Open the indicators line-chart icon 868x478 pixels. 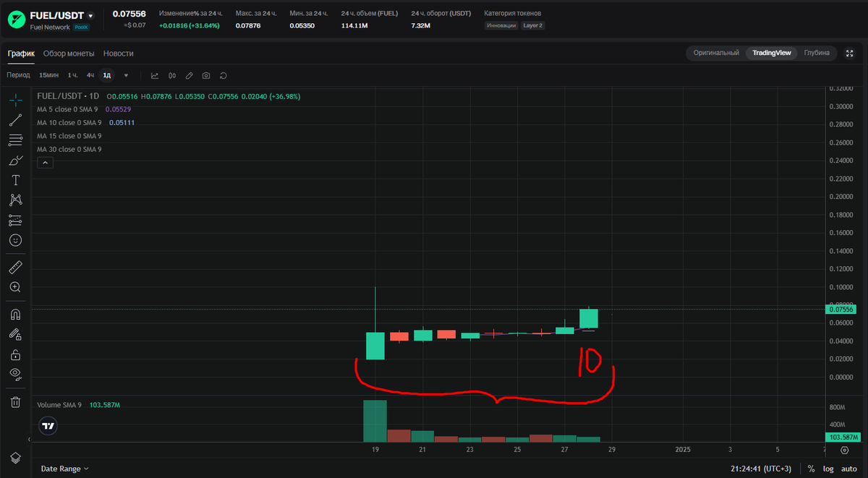[x=155, y=75]
